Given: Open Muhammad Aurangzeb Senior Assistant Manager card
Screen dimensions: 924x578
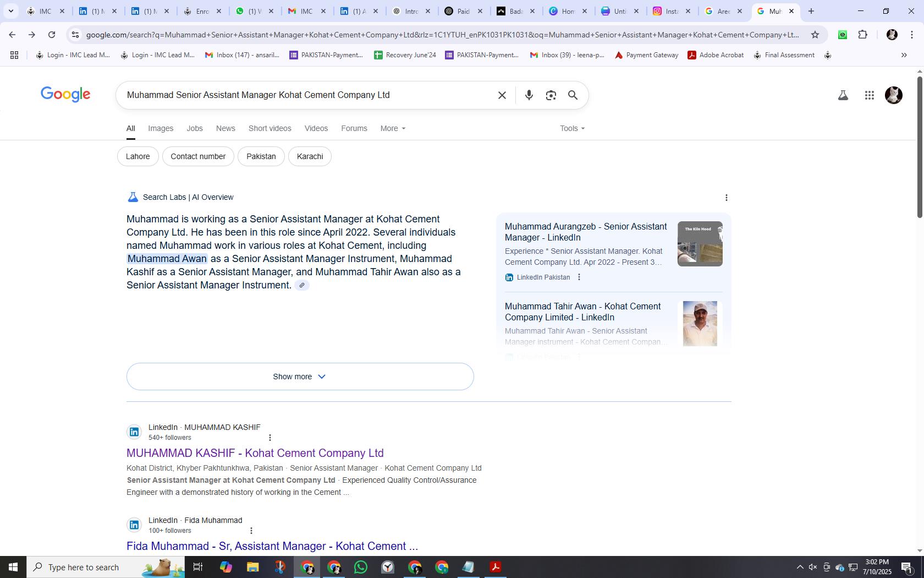Looking at the screenshot, I should tap(586, 232).
